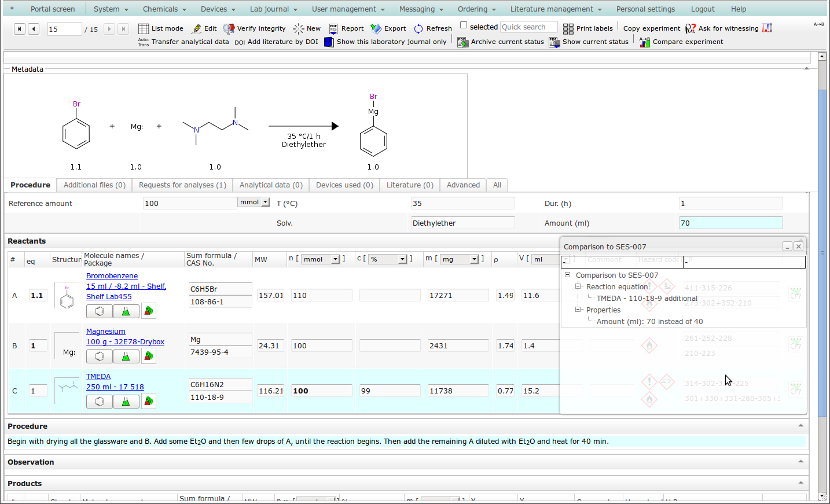Collapse the Reaction equation tree node

coord(578,286)
